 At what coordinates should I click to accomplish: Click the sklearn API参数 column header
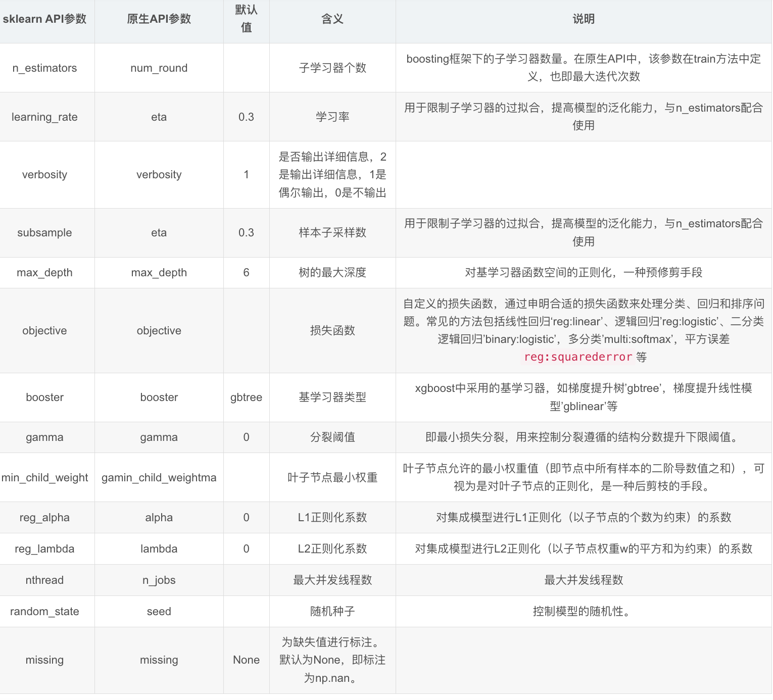(45, 21)
